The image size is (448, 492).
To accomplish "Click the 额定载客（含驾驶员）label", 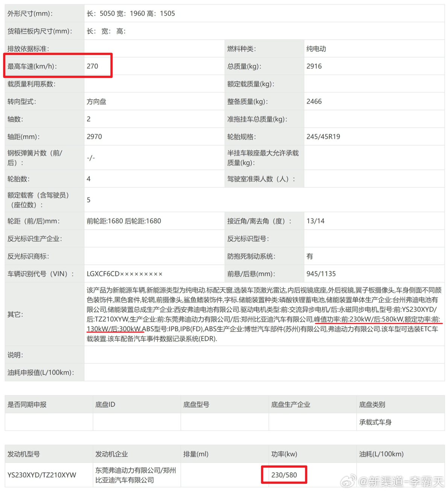I will 38,200.
